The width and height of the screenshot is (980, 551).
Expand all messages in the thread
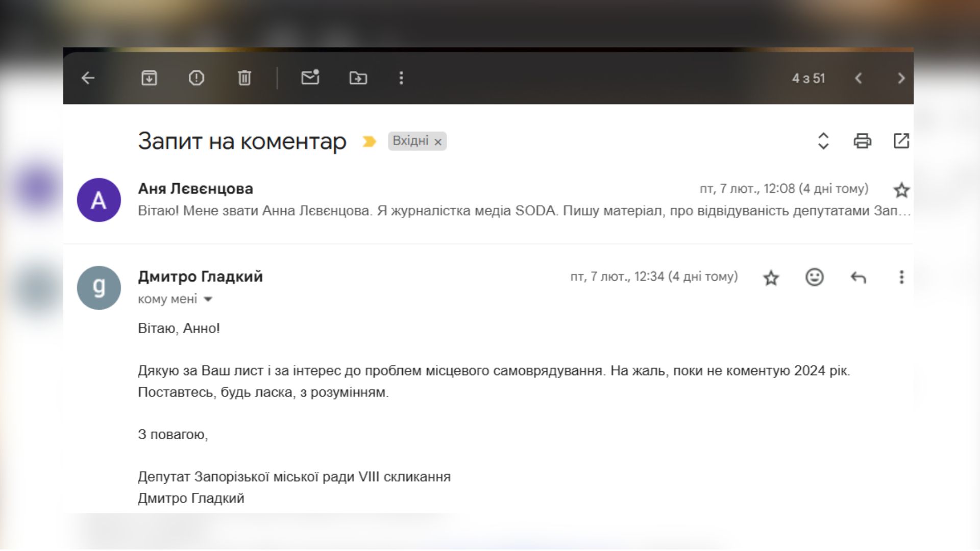823,141
